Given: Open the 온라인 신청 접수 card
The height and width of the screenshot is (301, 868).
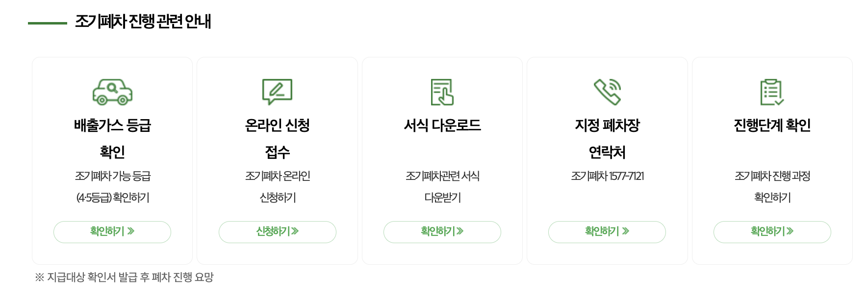Looking at the screenshot, I should pos(278,160).
